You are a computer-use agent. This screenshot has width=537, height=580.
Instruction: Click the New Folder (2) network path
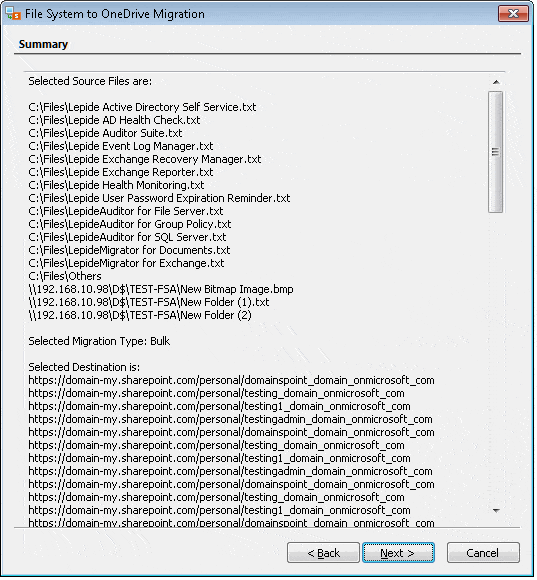click(140, 315)
